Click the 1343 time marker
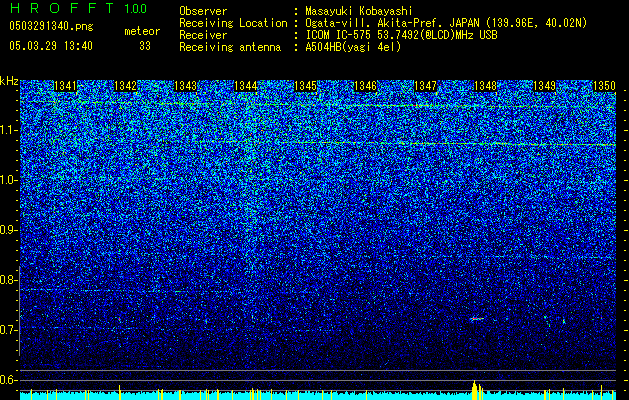 [185, 86]
